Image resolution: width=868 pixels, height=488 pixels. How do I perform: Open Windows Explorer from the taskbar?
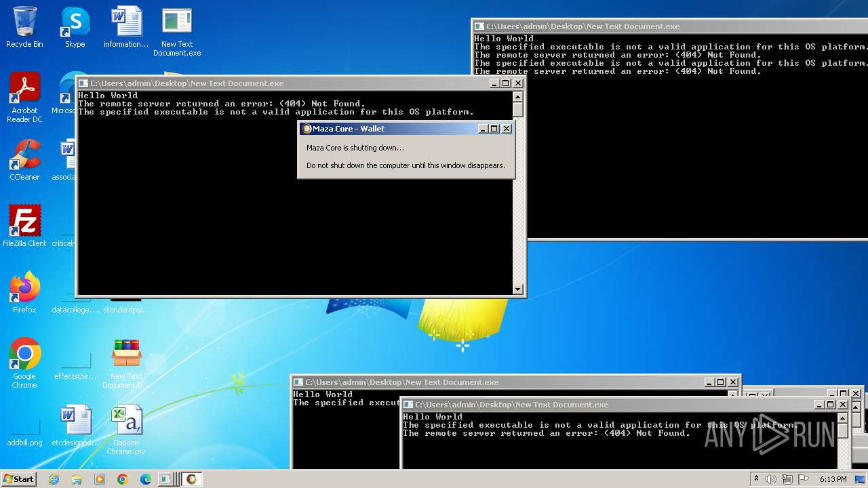[77, 479]
